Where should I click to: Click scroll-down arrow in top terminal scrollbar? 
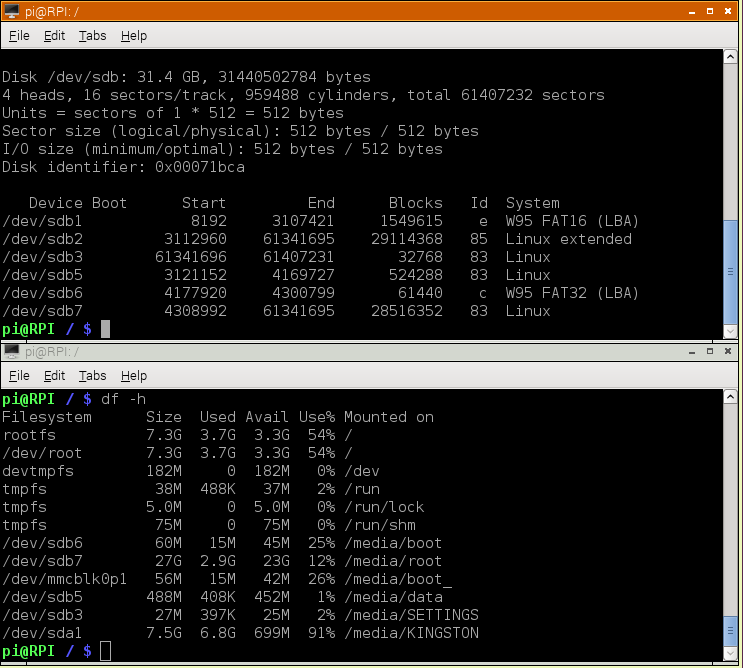click(732, 330)
